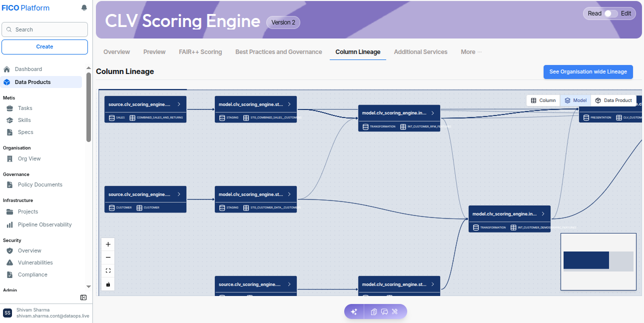Click table icon beside STG_CUSTOMER_DATA__CUSTOMERS

[x=246, y=207]
